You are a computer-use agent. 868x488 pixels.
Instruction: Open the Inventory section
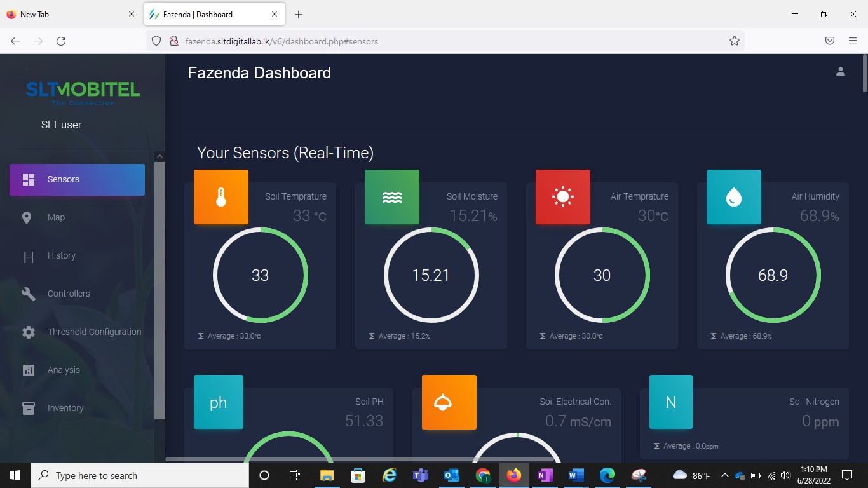pyautogui.click(x=65, y=409)
